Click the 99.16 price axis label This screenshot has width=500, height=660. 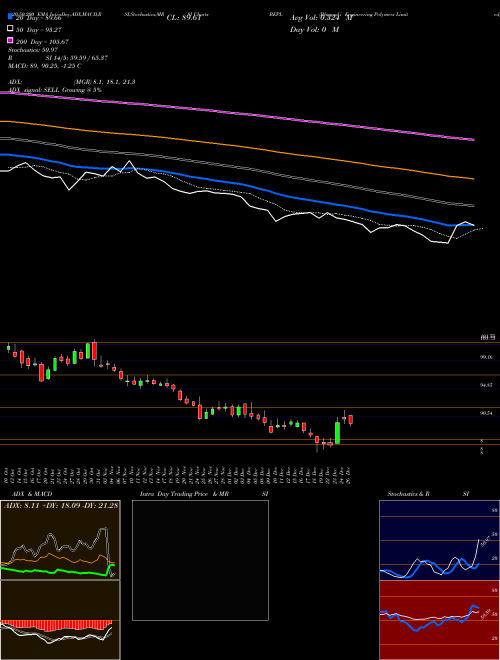coord(487,357)
